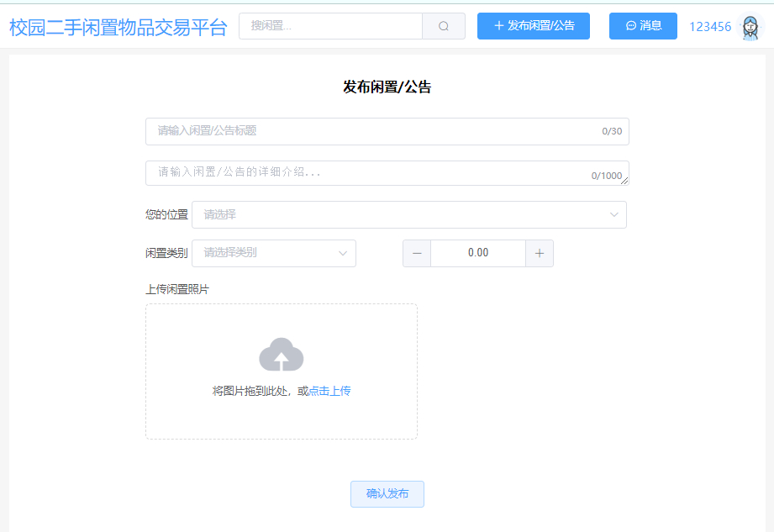Screen dimensions: 774x532
Task: Click the 发布闲置/公告 header button
Action: click(x=533, y=26)
